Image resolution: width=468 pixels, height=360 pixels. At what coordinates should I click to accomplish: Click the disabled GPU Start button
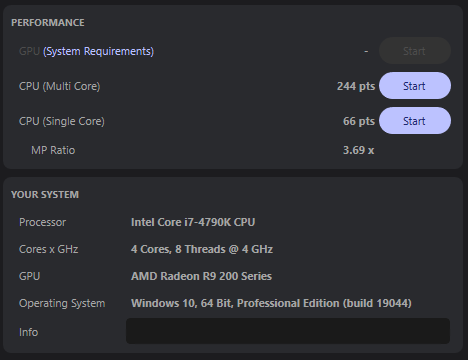[415, 51]
